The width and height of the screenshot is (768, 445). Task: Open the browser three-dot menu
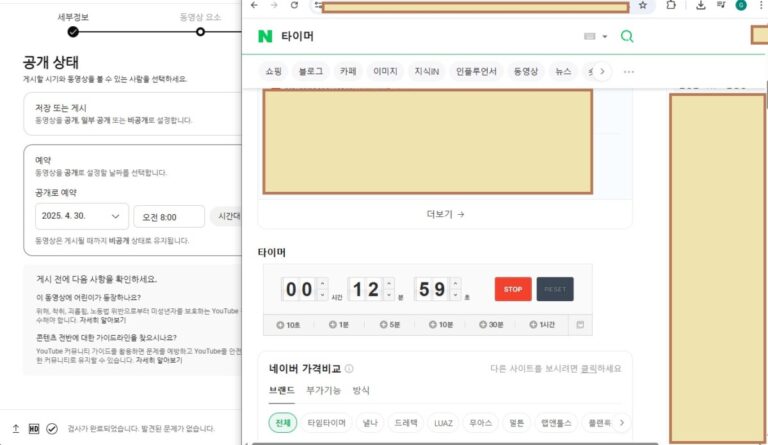click(761, 5)
